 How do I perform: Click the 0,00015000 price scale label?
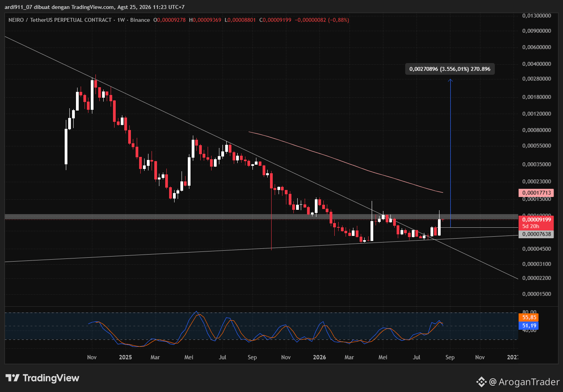click(x=537, y=199)
